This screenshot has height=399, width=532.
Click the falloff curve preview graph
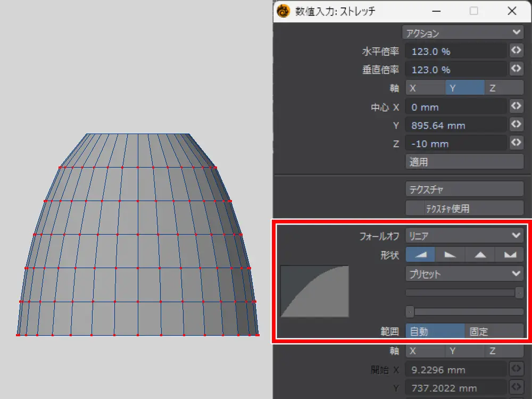(314, 291)
